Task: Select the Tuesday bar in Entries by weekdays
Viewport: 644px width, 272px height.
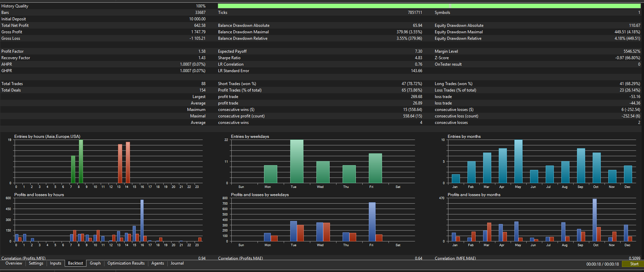Action: [x=297, y=162]
